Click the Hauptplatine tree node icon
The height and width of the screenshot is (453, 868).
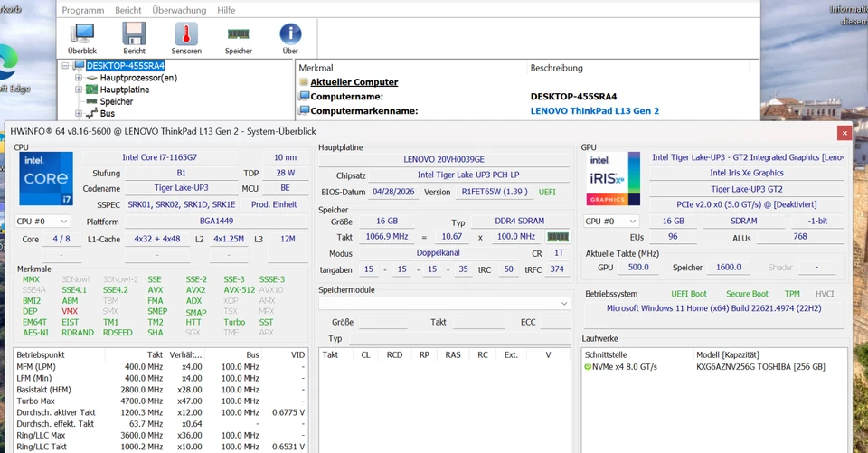91,90
